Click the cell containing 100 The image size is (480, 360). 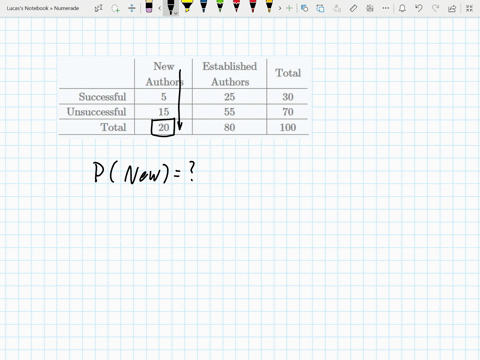click(x=288, y=127)
